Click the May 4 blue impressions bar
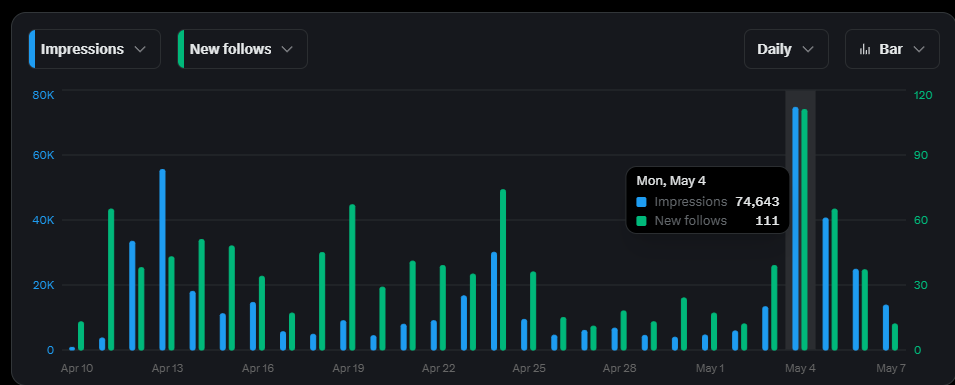The image size is (955, 385). pos(795,228)
